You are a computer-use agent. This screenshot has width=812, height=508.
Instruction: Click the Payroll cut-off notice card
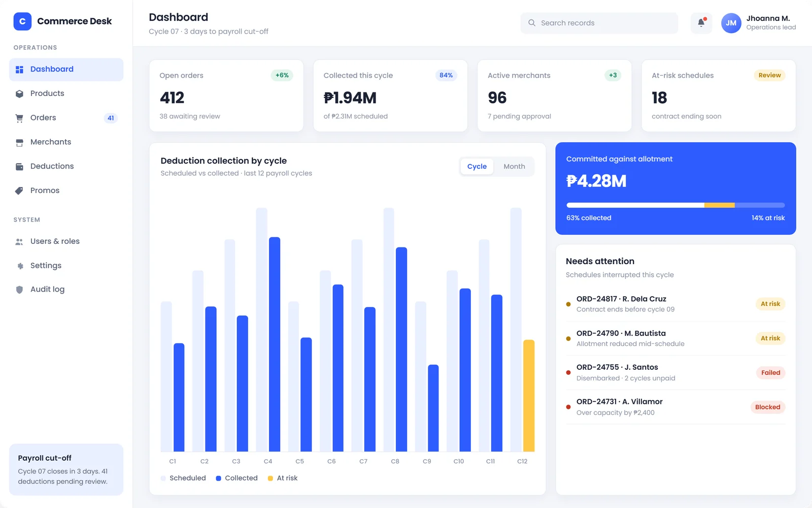coord(66,469)
